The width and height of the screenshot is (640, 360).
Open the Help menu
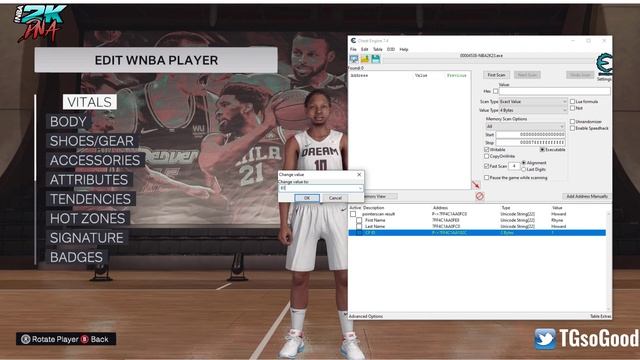click(404, 49)
